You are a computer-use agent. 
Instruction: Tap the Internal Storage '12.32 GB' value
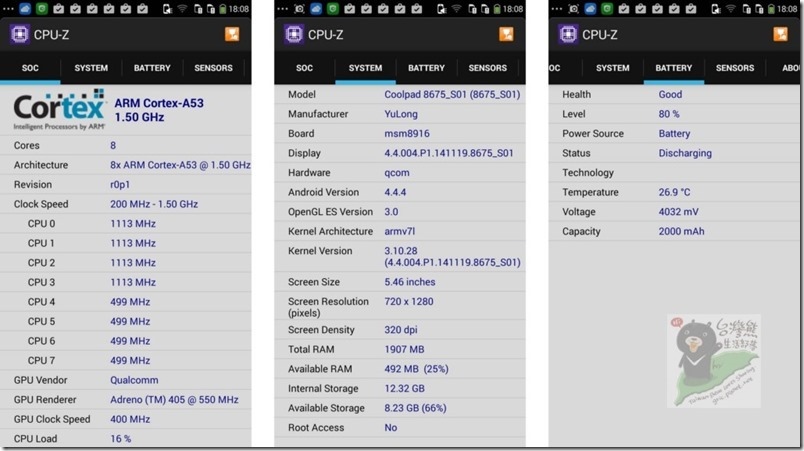(405, 388)
